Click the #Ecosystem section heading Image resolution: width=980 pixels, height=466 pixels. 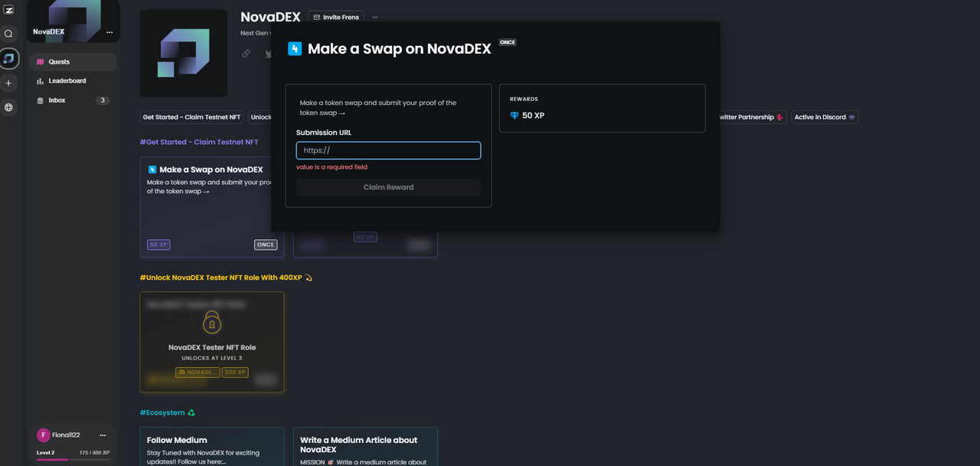coord(167,412)
